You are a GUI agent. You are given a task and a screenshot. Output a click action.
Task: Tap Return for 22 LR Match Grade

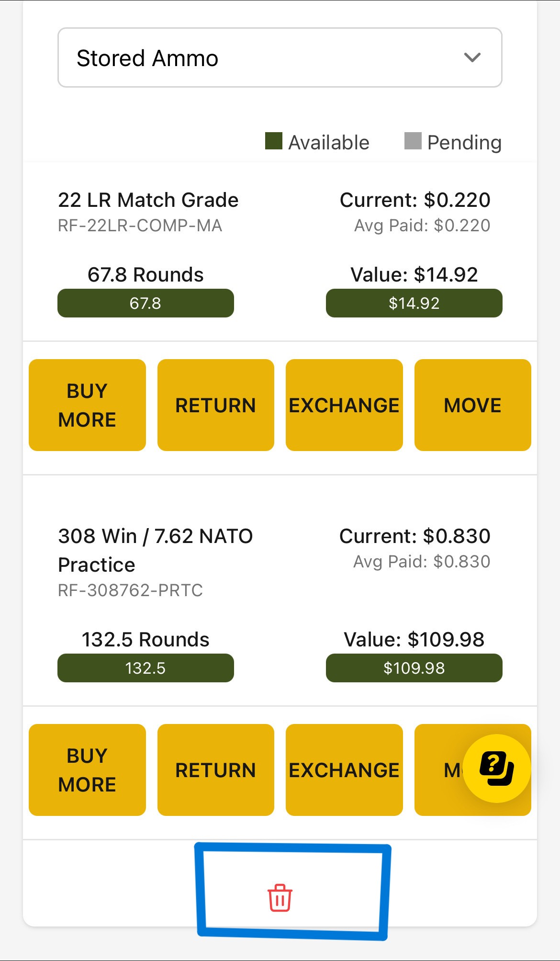pyautogui.click(x=216, y=405)
